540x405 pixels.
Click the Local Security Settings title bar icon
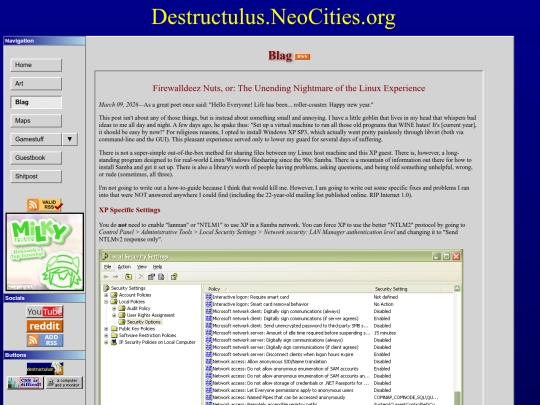coord(105,256)
